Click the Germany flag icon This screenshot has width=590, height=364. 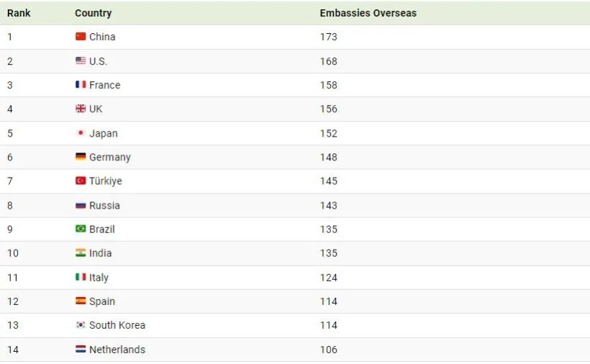81,157
